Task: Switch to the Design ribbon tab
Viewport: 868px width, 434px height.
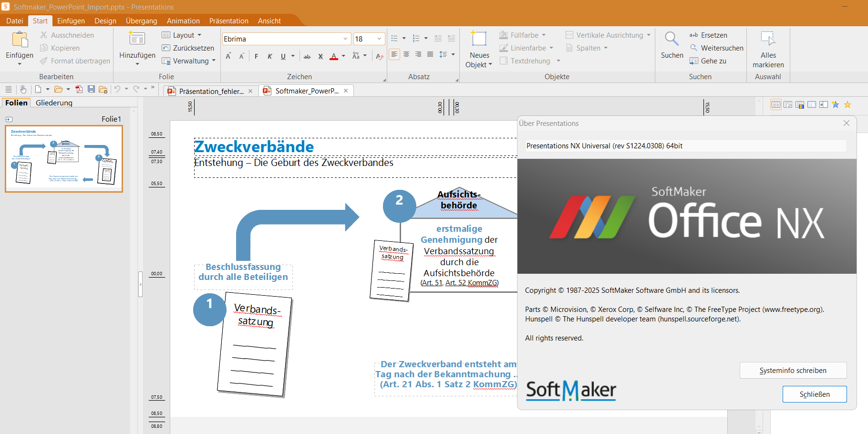Action: coord(105,21)
